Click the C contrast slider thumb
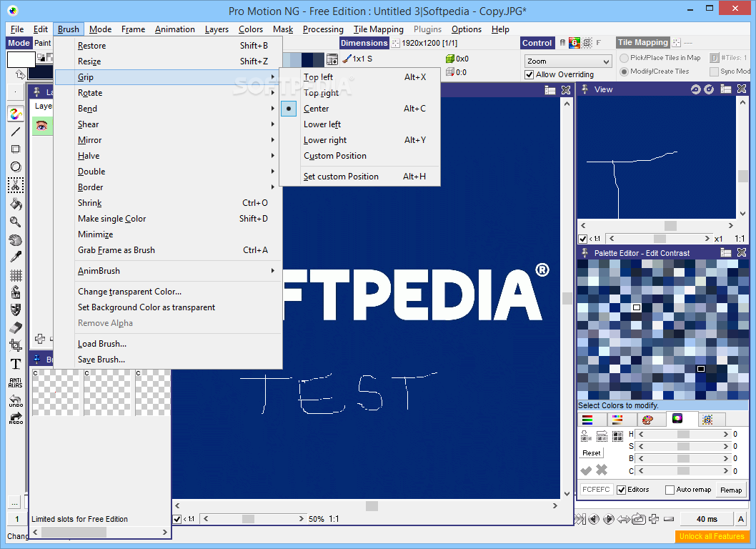The image size is (756, 549). (x=682, y=471)
